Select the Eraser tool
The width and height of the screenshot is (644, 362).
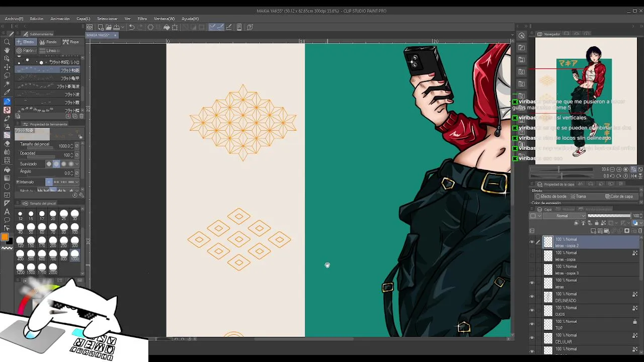7,143
